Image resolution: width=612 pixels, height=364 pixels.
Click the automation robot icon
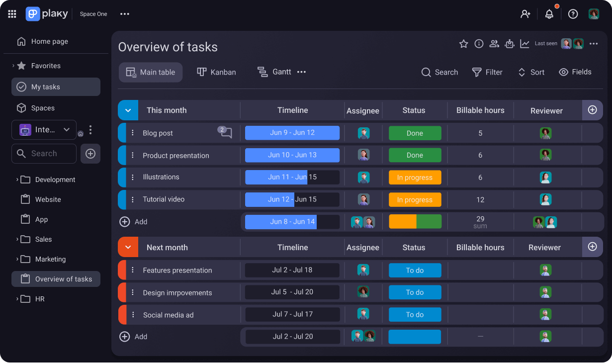(510, 44)
